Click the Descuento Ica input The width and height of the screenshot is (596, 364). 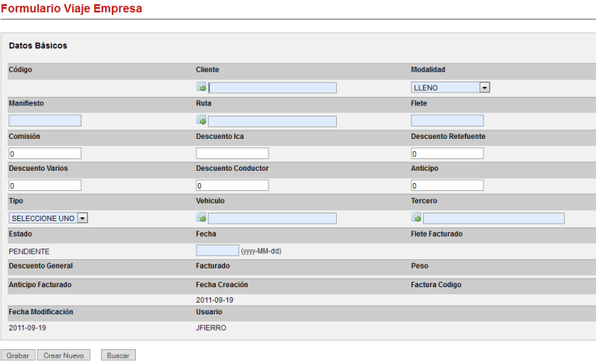pyautogui.click(x=232, y=153)
